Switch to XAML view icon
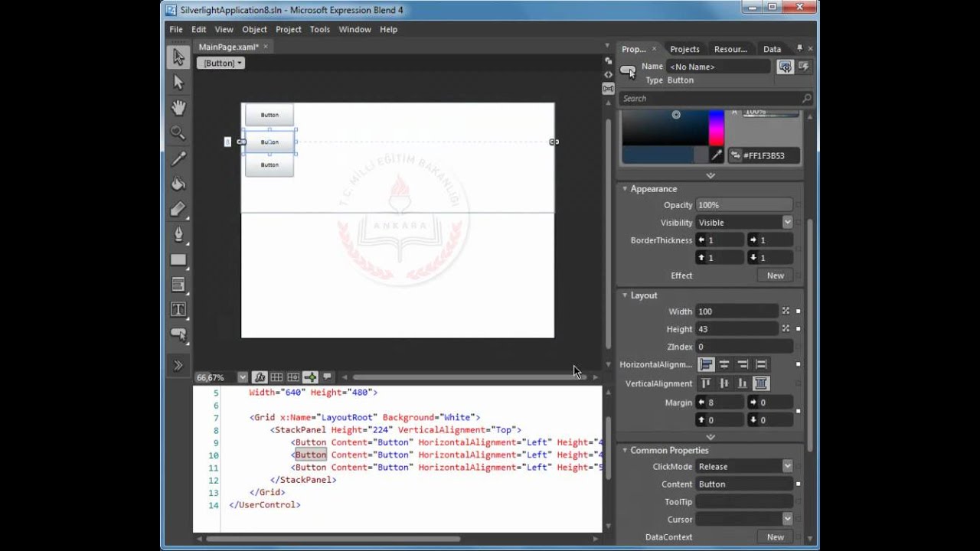 coord(608,74)
